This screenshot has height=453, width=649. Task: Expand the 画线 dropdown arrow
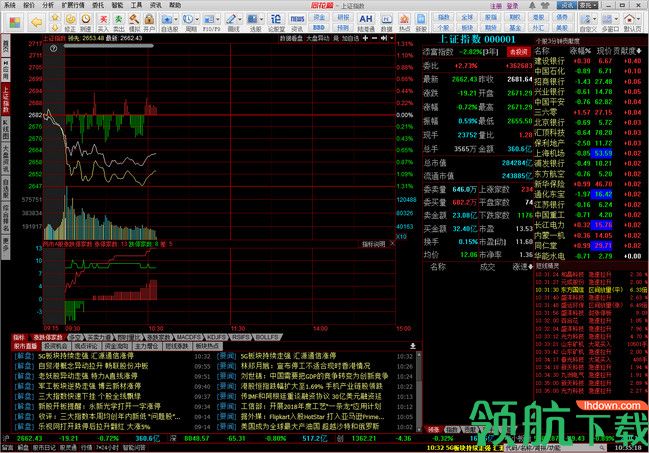click(240, 19)
